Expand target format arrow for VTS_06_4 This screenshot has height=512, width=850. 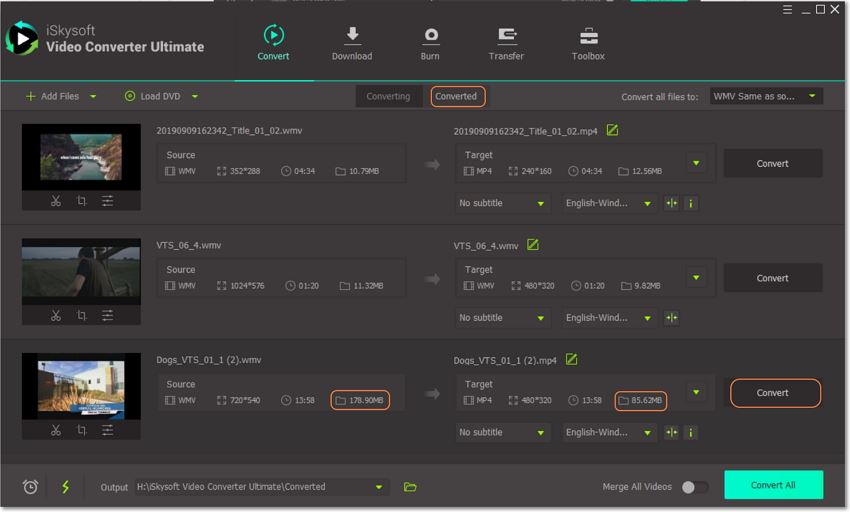pos(696,278)
